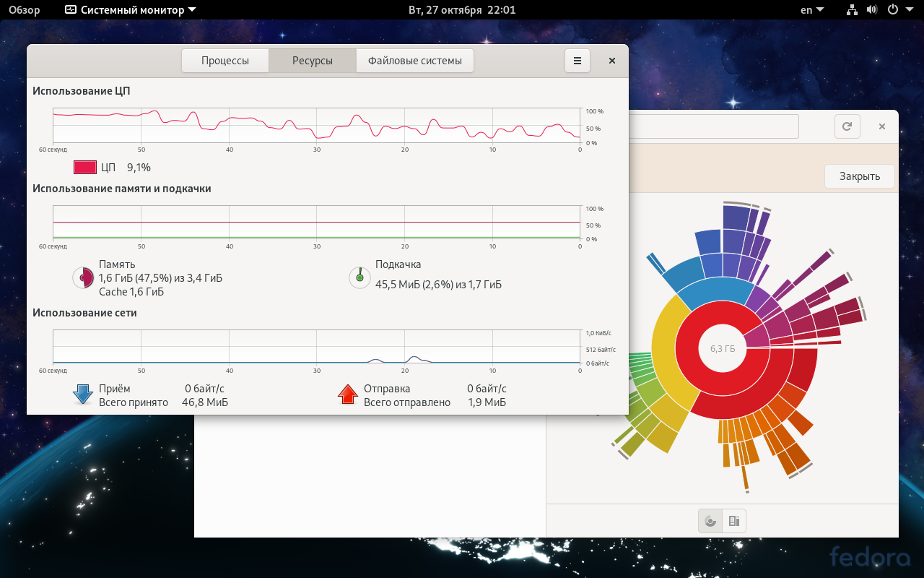
Task: Switch to the Процессы tab
Action: (x=225, y=61)
